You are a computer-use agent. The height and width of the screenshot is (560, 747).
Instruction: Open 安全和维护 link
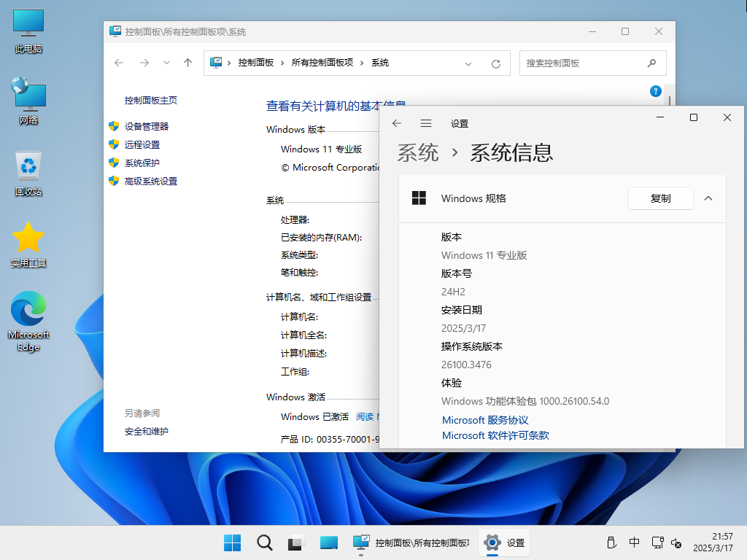coord(146,432)
